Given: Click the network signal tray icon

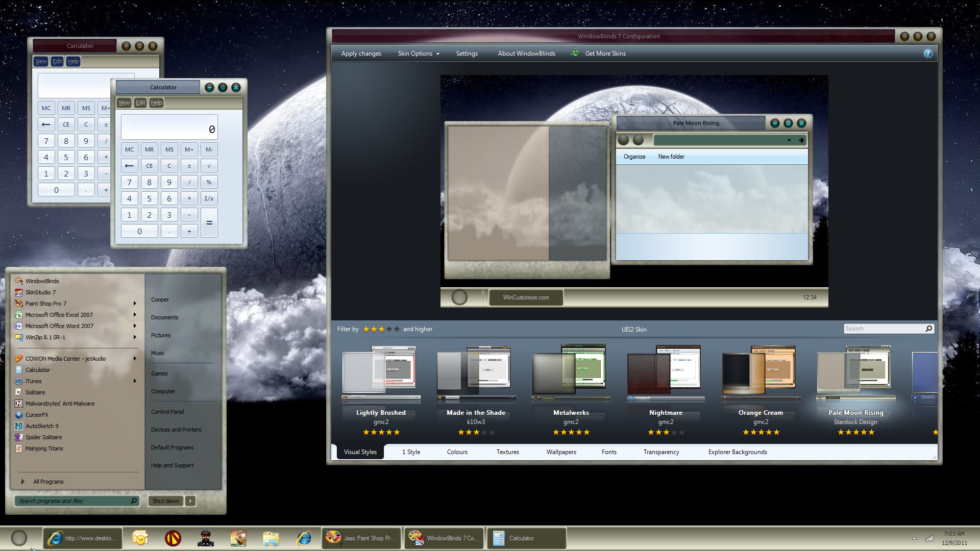Looking at the screenshot, I should tap(929, 538).
